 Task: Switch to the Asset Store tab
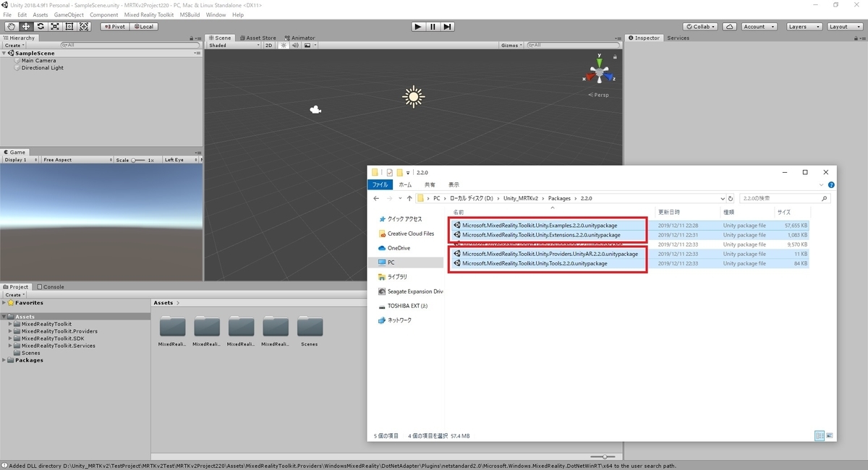click(258, 38)
